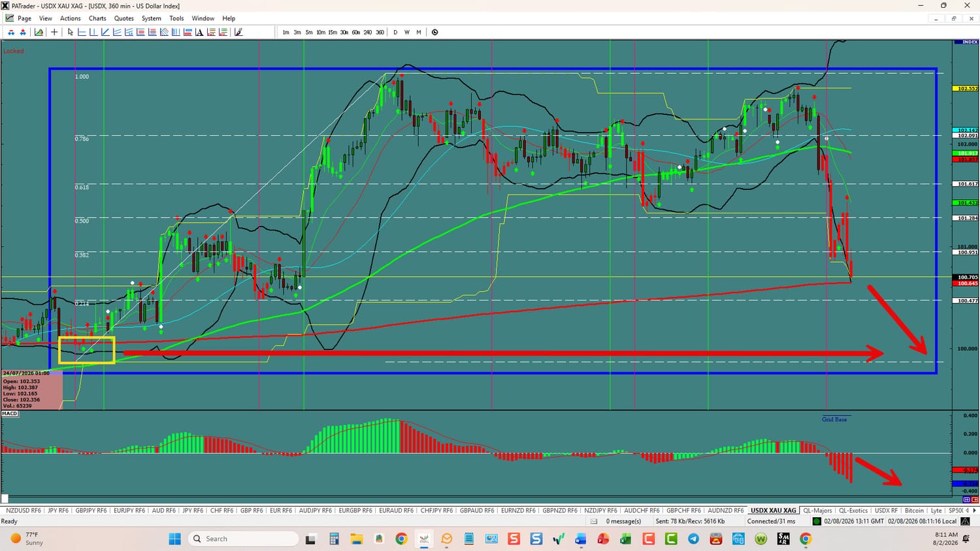Open the Actions menu
This screenshot has height=551, width=980.
coord(71,18)
